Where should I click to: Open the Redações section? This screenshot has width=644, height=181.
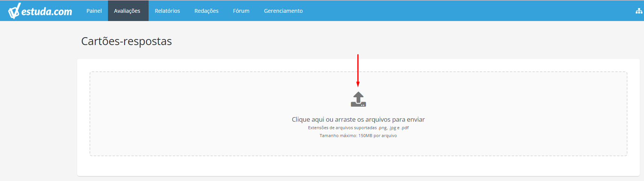(x=207, y=11)
